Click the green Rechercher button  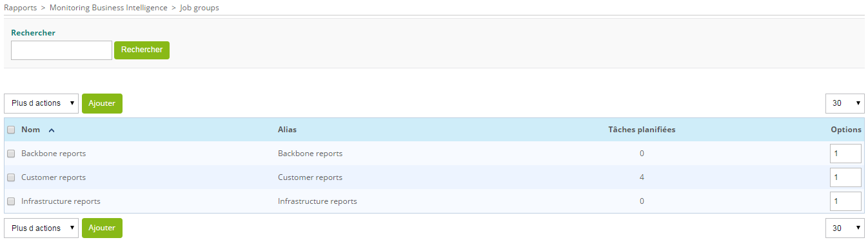click(x=142, y=50)
